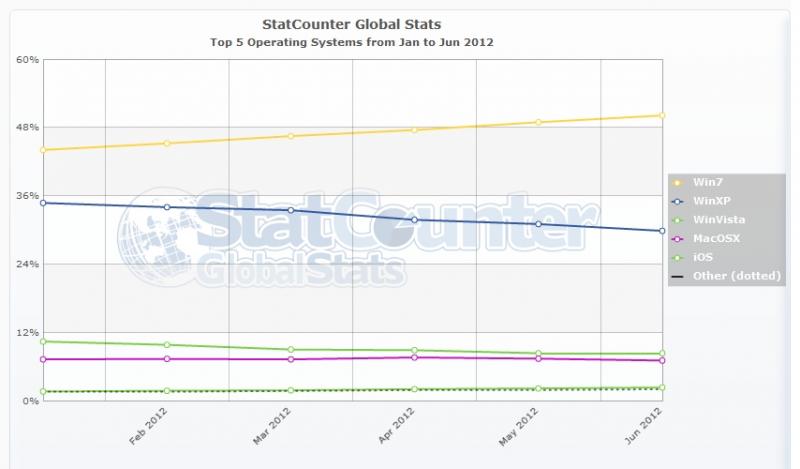
Task: Click the Mar 2012 axis label
Action: tap(272, 426)
